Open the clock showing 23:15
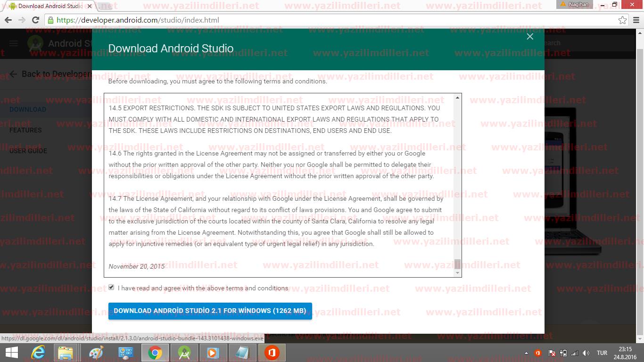The width and height of the screenshot is (644, 362). 626,353
